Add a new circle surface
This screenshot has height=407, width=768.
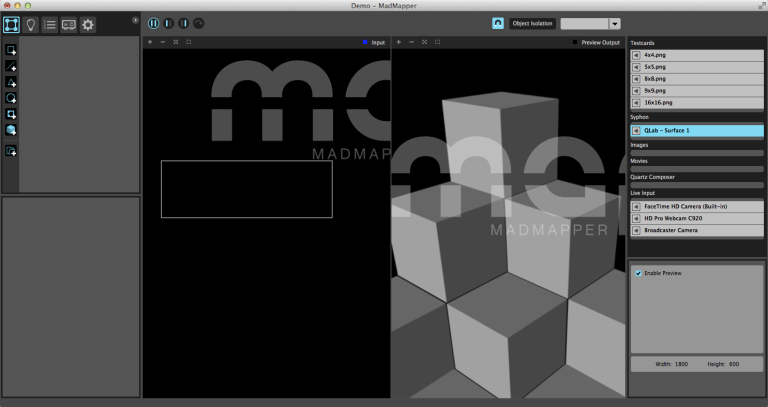point(11,98)
